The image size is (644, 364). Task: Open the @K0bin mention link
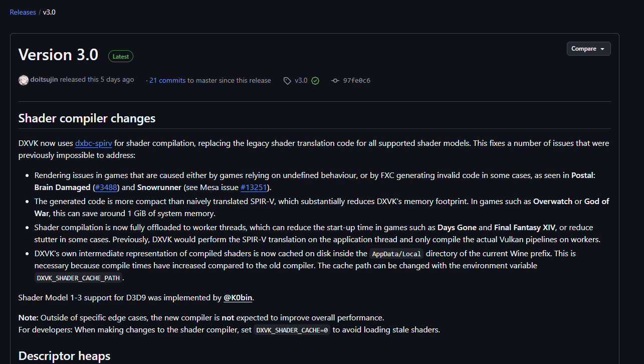pos(238,298)
